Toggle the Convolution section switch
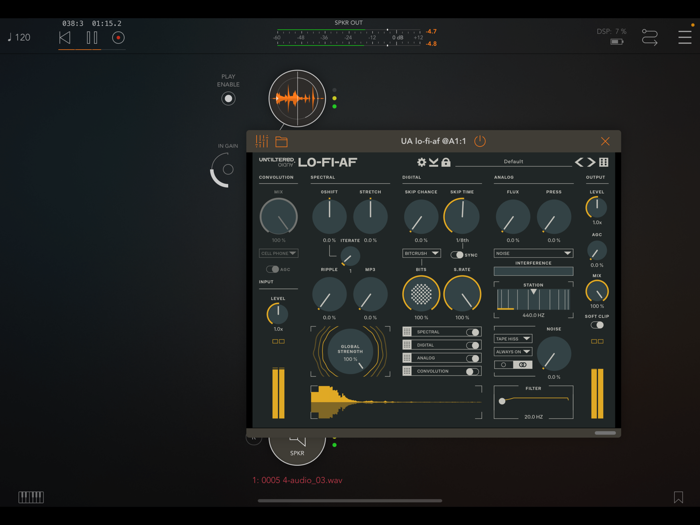 tap(473, 371)
